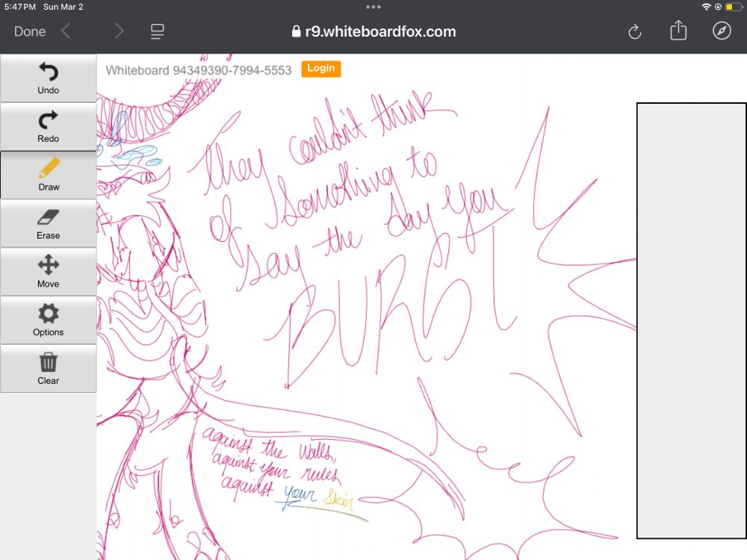The image size is (747, 560).
Task: Open the share sheet icon
Action: point(678,31)
